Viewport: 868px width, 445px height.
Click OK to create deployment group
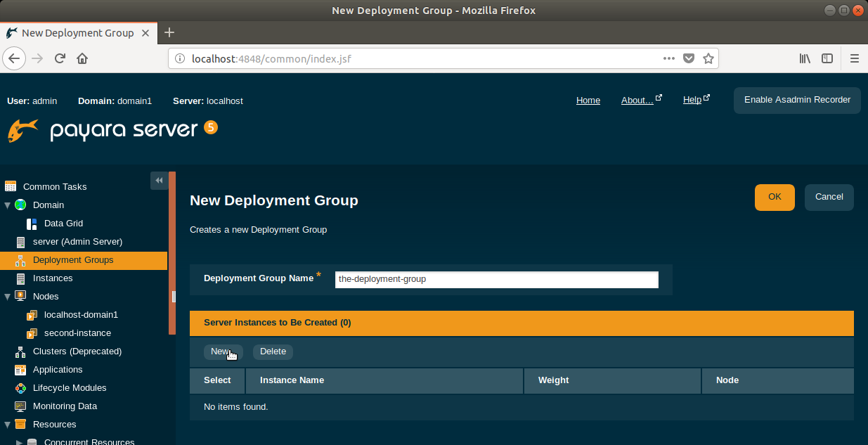tap(775, 197)
